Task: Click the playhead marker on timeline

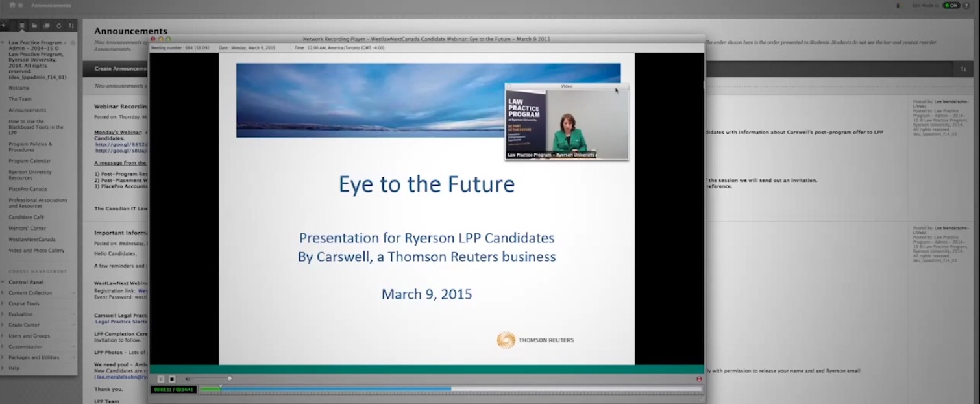Action: point(220,388)
